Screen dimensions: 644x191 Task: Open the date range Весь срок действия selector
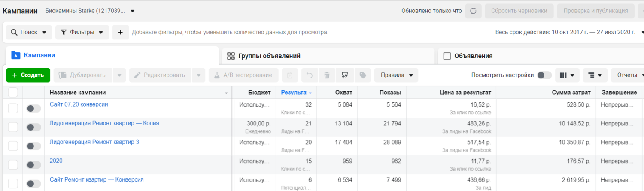pos(570,32)
